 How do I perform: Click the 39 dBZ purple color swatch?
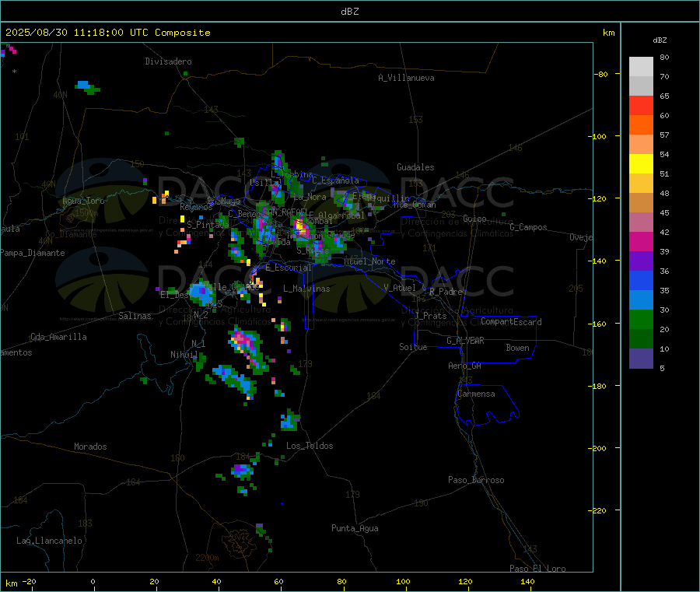point(641,261)
